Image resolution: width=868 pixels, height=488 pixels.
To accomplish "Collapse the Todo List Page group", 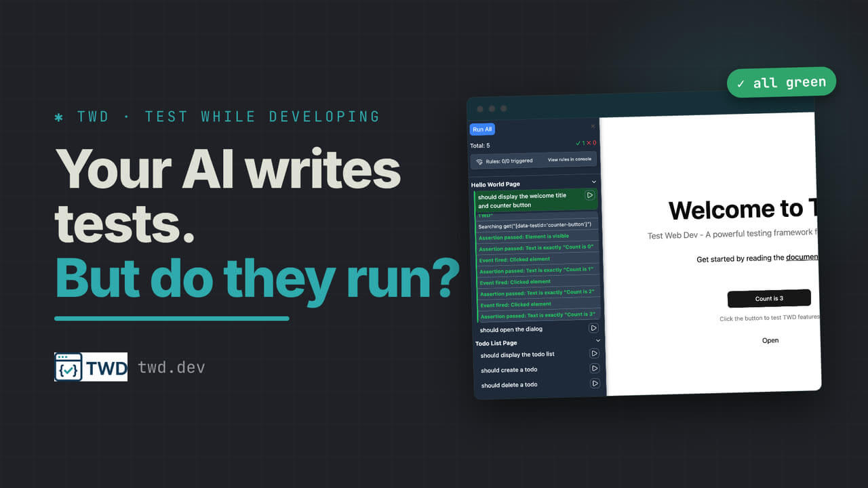I will click(x=598, y=340).
